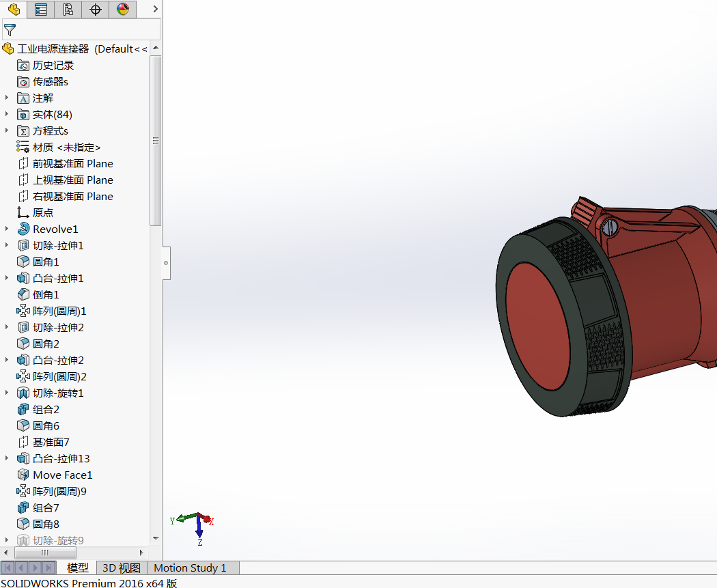Select the 圆角1 fillet icon
This screenshot has height=588, width=717.
tap(23, 262)
